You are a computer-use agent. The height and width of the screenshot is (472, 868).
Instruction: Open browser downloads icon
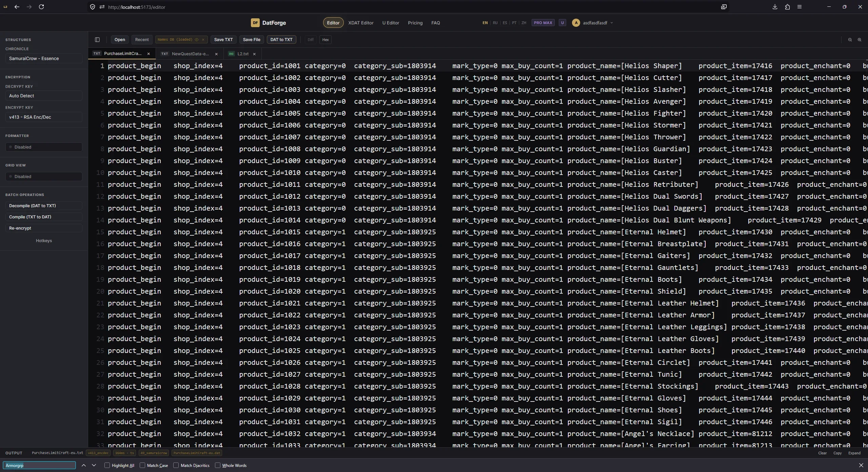coord(775,7)
